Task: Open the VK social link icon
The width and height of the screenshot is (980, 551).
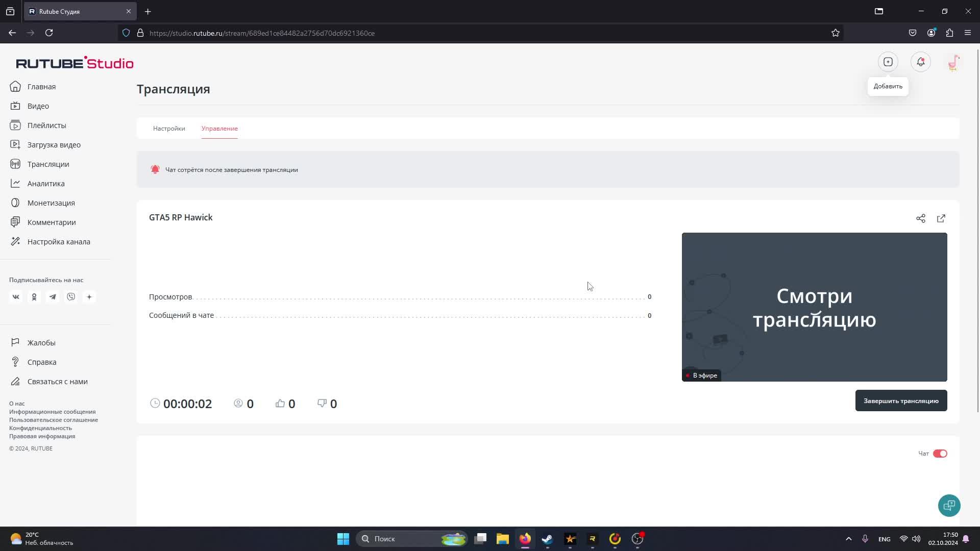Action: [16, 297]
